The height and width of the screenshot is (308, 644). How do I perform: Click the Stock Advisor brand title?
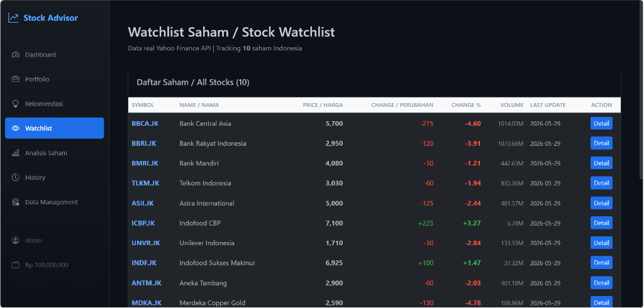click(50, 18)
